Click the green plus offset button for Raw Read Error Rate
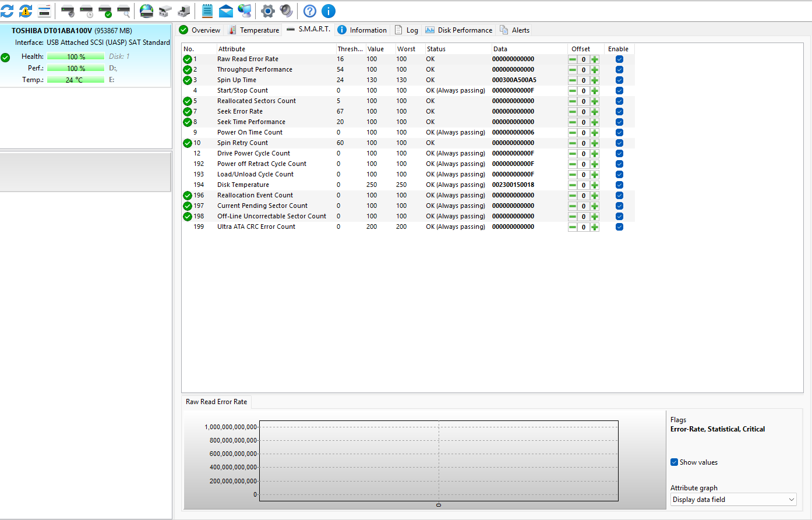The image size is (812, 520). point(595,59)
